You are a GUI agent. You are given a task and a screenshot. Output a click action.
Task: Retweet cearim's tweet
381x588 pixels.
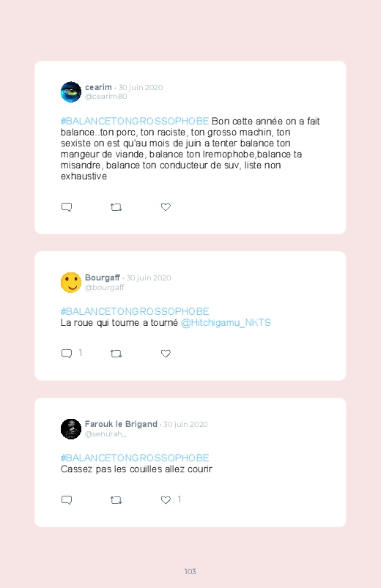(x=116, y=207)
